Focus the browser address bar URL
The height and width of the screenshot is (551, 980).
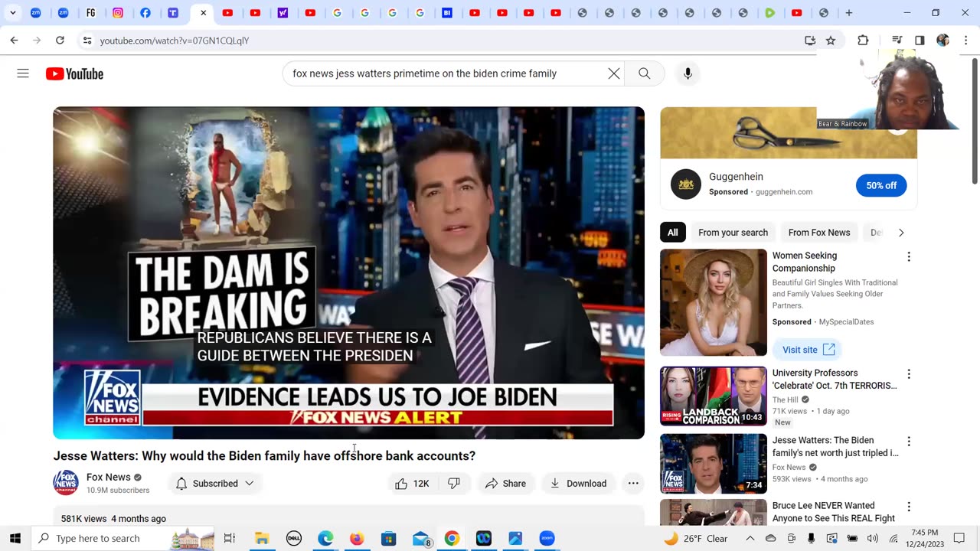click(175, 41)
